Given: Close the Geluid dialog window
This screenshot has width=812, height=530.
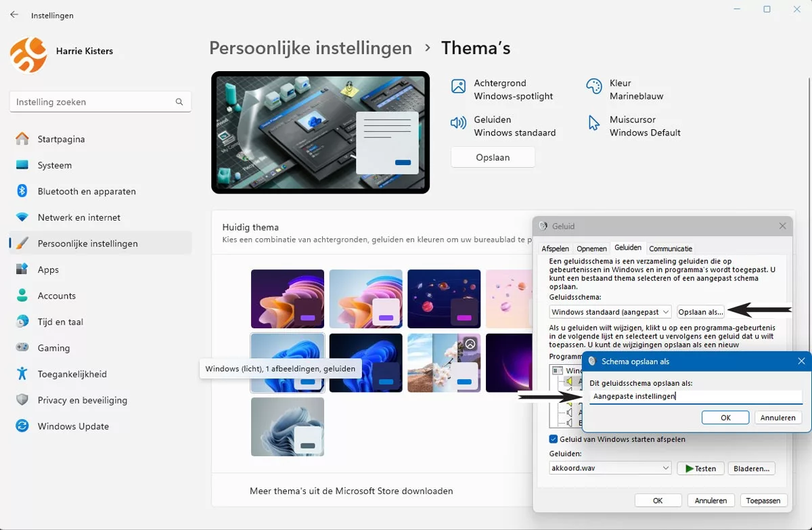Looking at the screenshot, I should click(783, 226).
